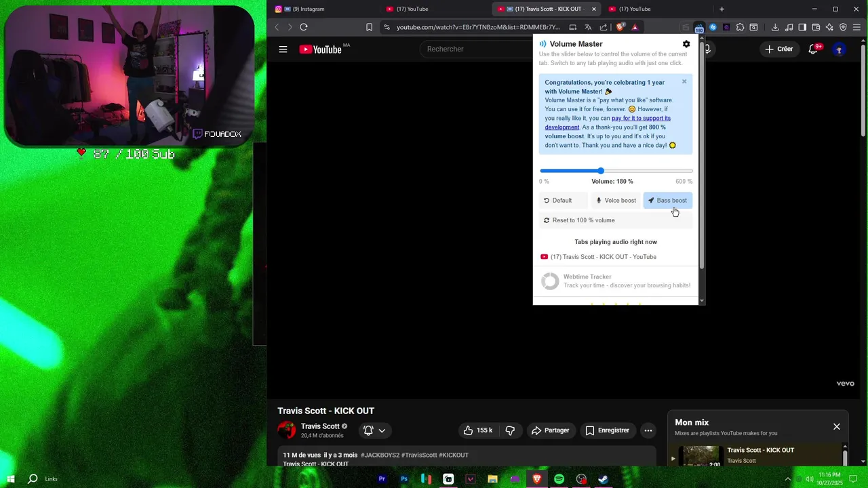The image size is (868, 488).
Task: Open Steam from the taskbar
Action: 603,479
